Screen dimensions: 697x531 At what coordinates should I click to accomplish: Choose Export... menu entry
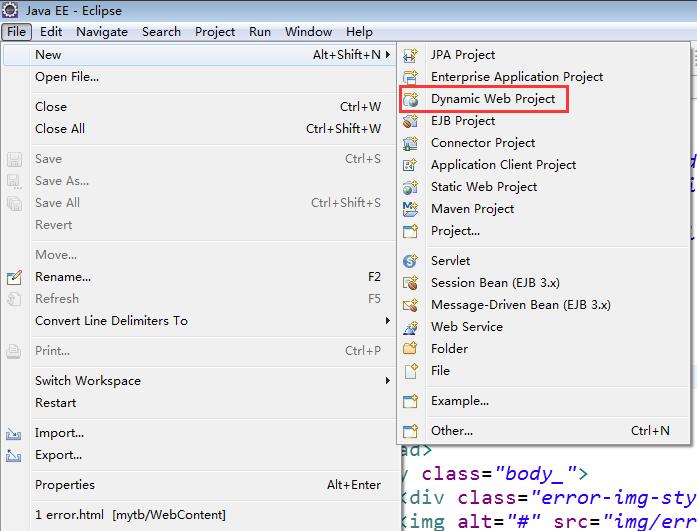click(198, 455)
